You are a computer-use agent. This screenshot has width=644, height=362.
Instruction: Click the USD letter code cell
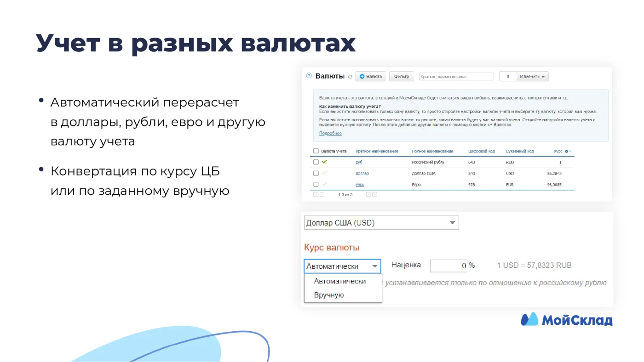(x=510, y=174)
